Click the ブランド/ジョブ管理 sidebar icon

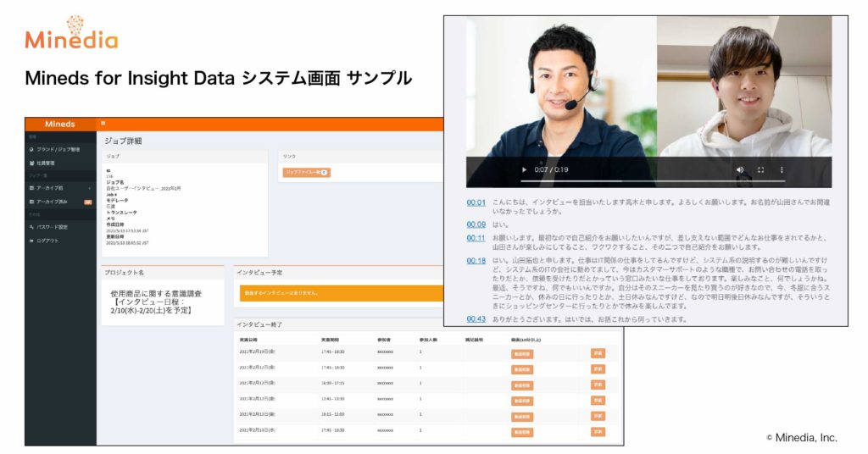point(31,149)
